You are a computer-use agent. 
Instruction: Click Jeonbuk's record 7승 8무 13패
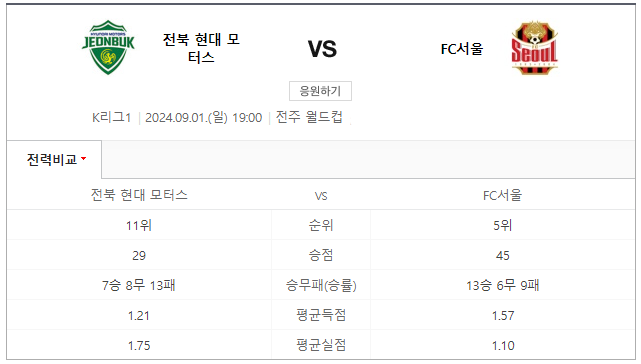tap(139, 285)
